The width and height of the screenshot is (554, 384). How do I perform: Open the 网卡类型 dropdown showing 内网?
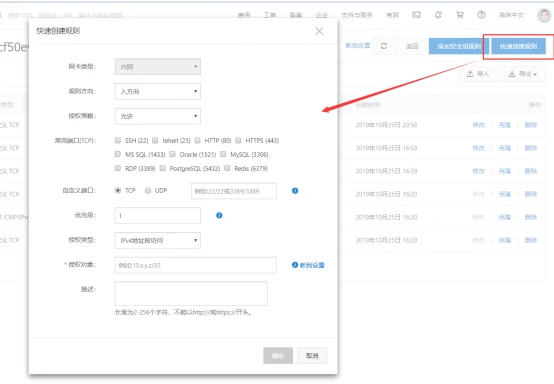click(158, 67)
